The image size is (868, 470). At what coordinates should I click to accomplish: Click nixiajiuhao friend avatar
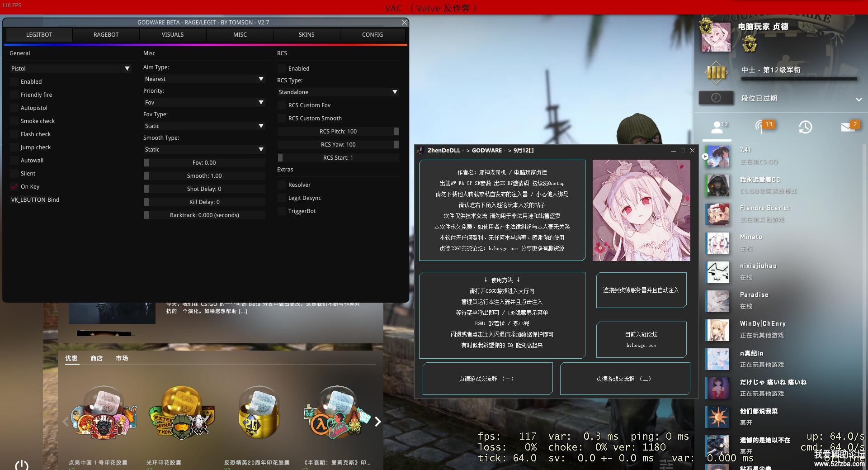[717, 272]
